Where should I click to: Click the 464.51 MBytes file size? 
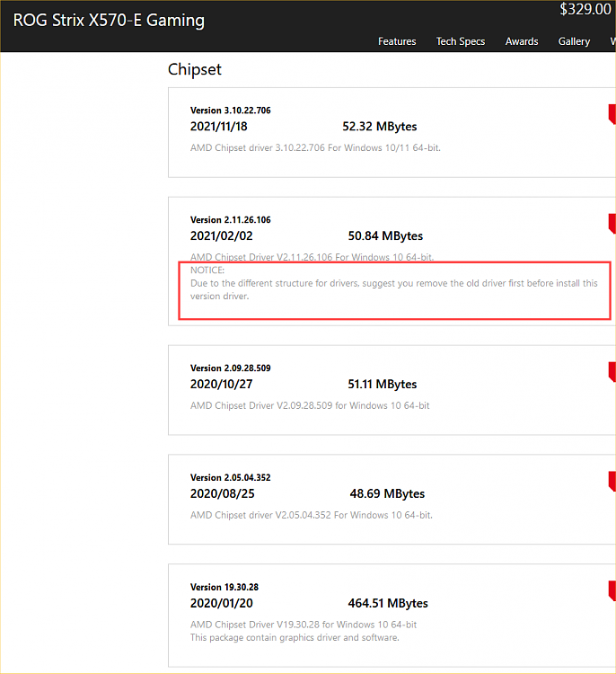pyautogui.click(x=388, y=603)
